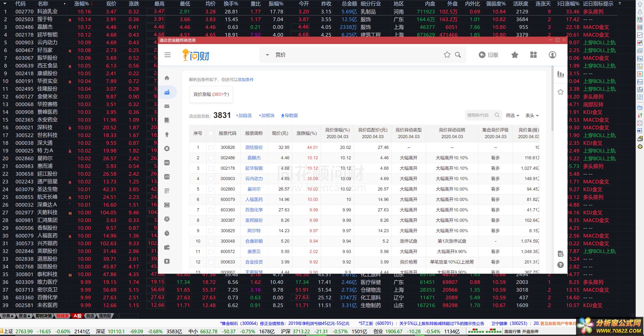Click the 添加条件 link
This screenshot has width=644, height=336.
click(x=246, y=80)
